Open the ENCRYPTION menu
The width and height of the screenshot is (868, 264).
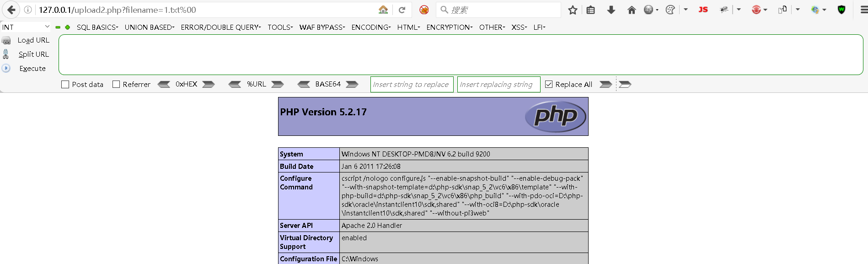[450, 27]
